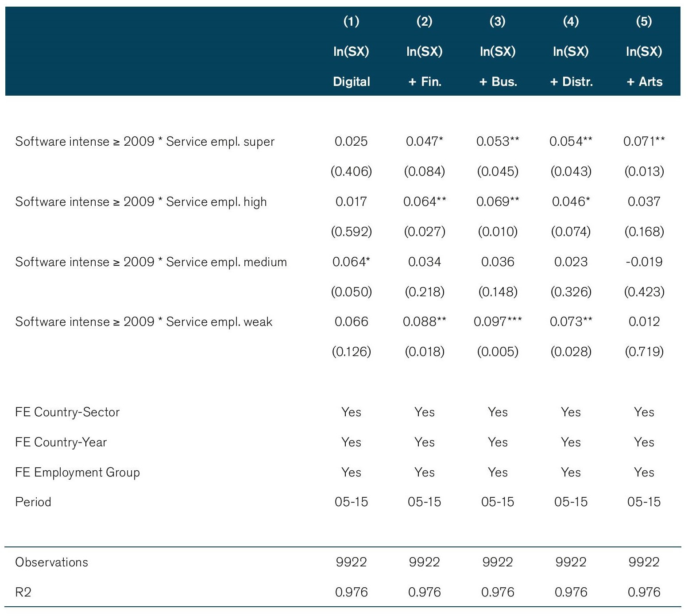Click the "Period" row label

33,502
